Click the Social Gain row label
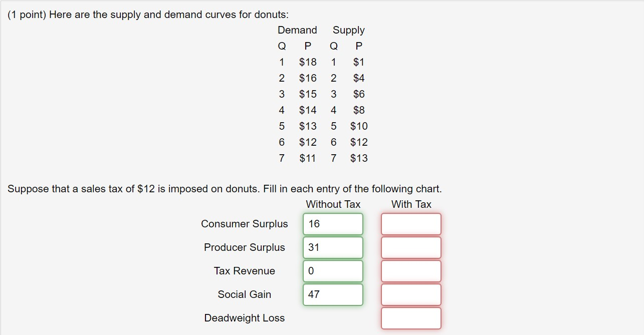Screen dimensions: 644x335 pyautogui.click(x=244, y=294)
